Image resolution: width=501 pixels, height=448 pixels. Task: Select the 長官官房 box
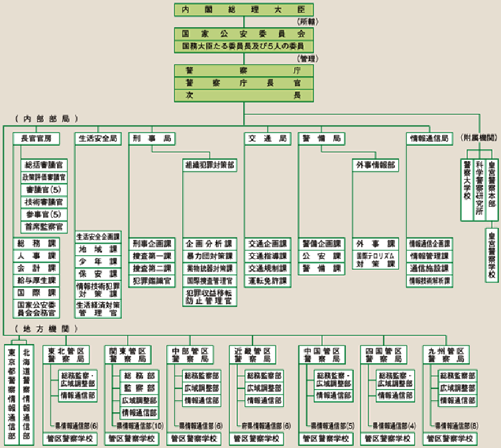(x=36, y=139)
